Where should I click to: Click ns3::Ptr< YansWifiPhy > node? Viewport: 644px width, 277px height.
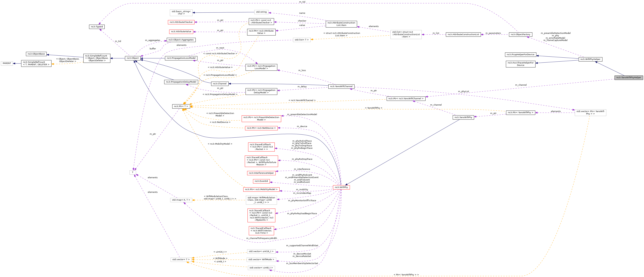(520, 113)
